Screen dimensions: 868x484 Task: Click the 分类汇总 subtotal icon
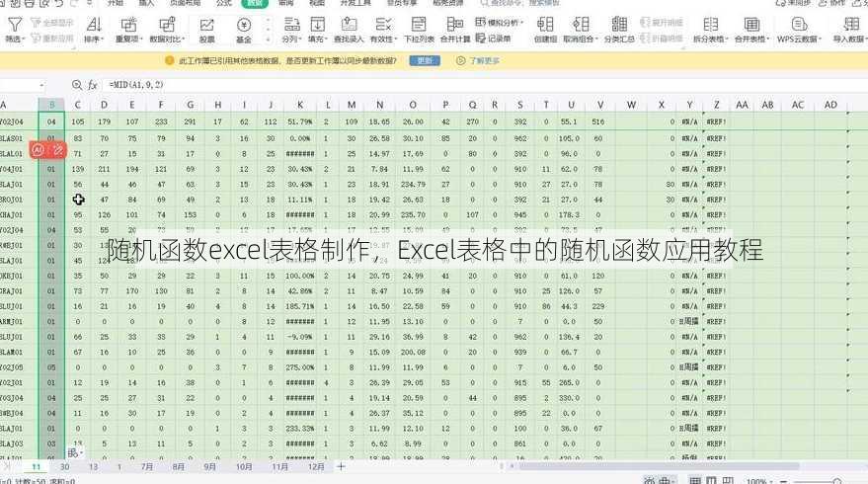(619, 25)
